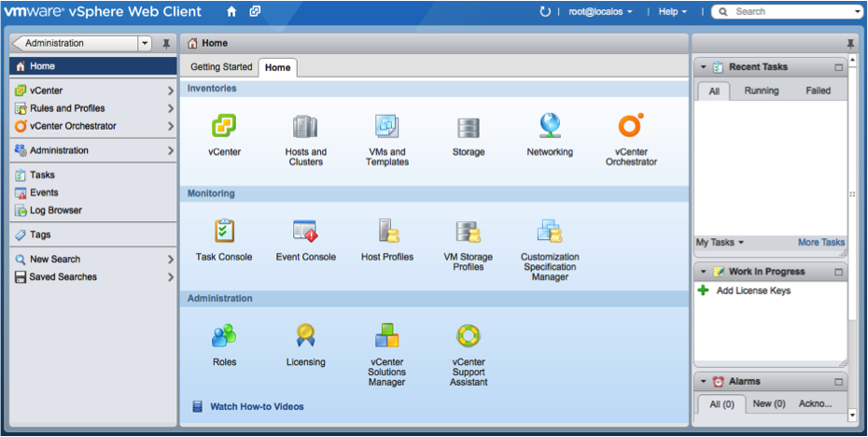The height and width of the screenshot is (437, 868).
Task: Open the root@localos user menu
Action: [600, 11]
